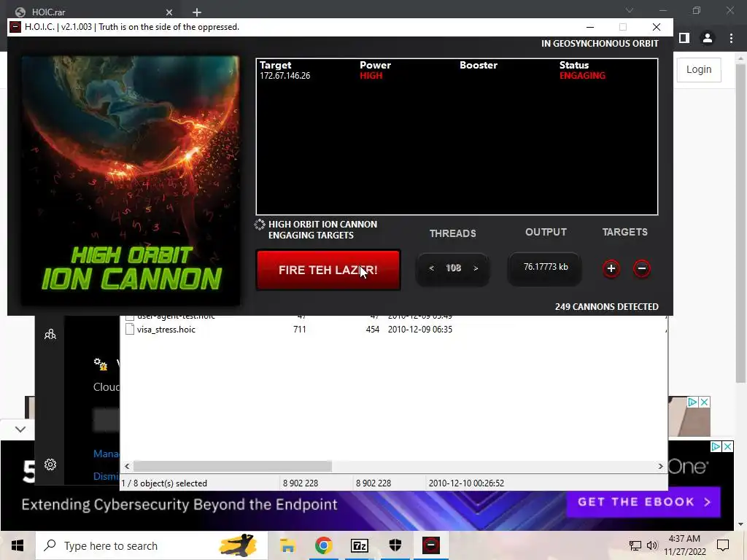This screenshot has height=560, width=747.
Task: Close the lower banner ad with X icon
Action: [727, 447]
